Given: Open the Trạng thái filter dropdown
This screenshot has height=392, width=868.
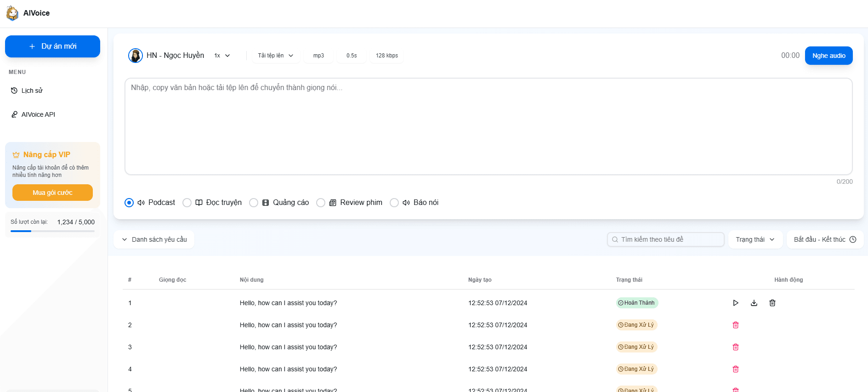Looking at the screenshot, I should tap(755, 239).
